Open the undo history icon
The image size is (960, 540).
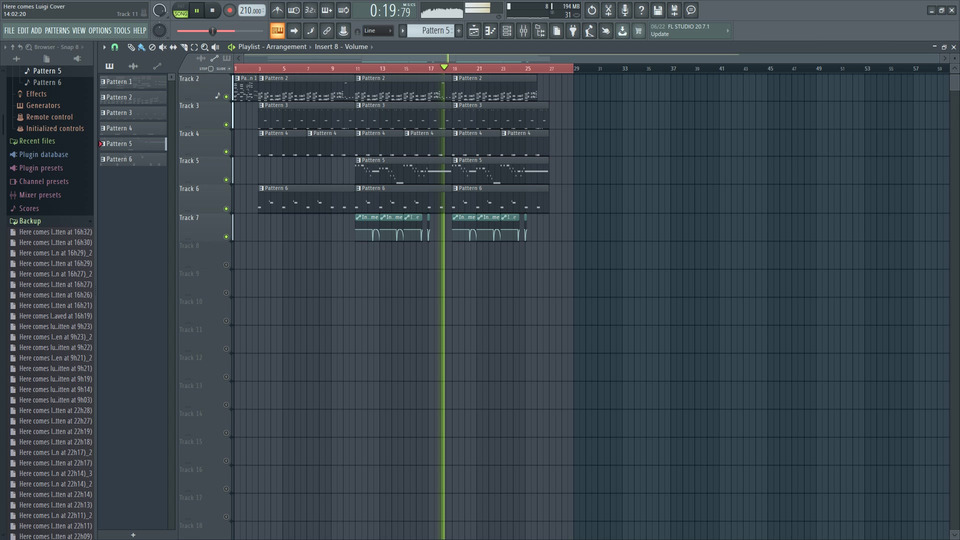coord(591,10)
